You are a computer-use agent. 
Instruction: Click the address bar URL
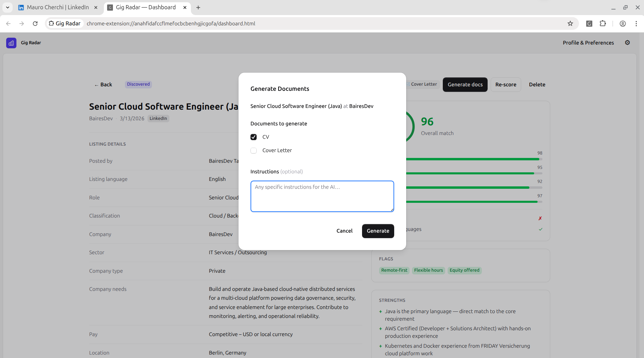(x=171, y=23)
